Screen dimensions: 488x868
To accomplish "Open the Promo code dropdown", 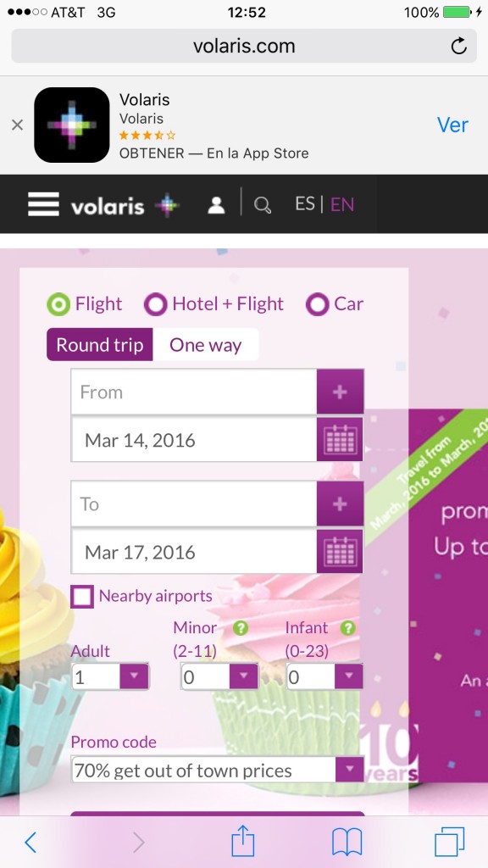I will click(218, 770).
